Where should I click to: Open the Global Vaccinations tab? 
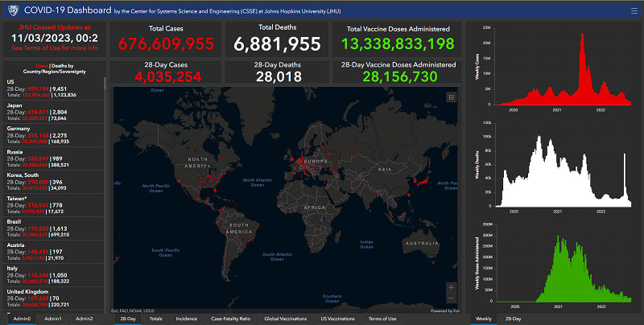coord(286,319)
